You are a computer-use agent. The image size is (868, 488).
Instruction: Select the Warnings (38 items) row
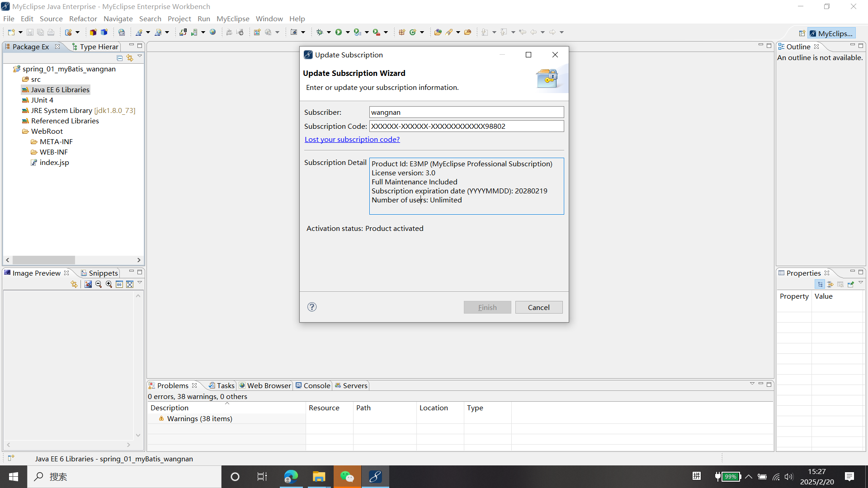click(195, 418)
